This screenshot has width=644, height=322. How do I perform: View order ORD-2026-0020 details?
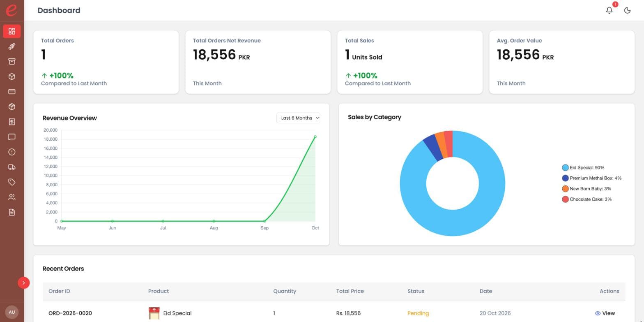coord(605,313)
